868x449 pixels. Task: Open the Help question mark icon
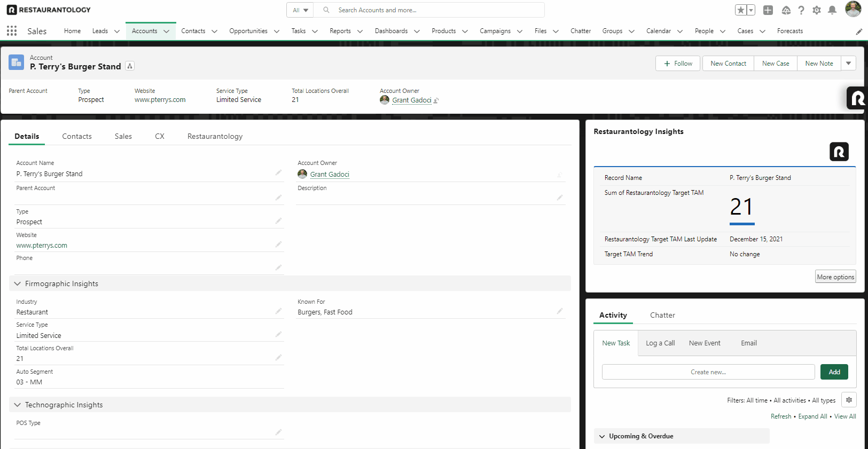(x=801, y=10)
